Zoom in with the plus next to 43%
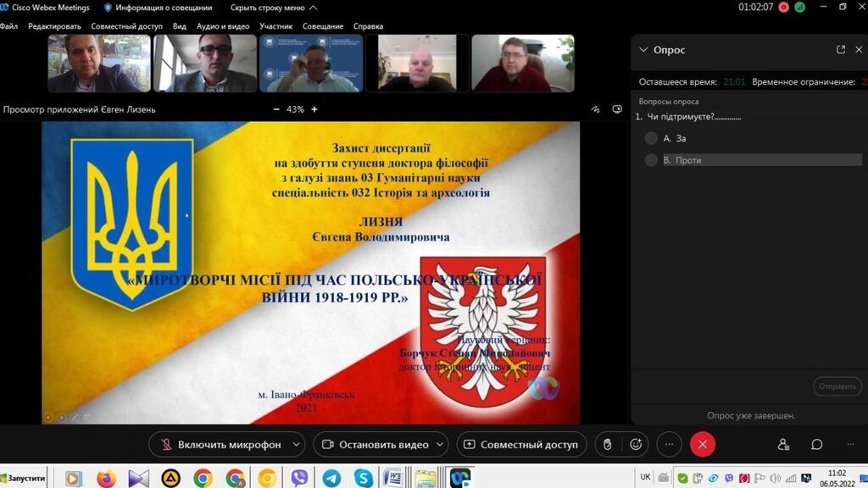The height and width of the screenshot is (488, 868). pyautogui.click(x=314, y=109)
